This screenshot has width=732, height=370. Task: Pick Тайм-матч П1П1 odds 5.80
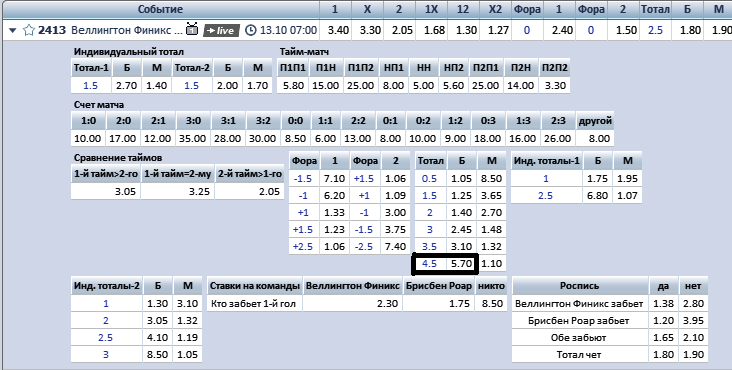point(293,85)
